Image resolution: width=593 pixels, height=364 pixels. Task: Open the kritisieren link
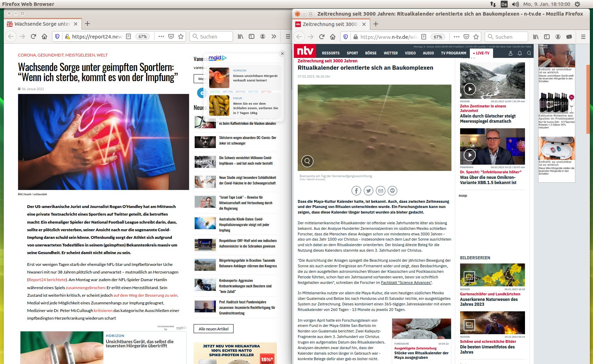[103, 311]
